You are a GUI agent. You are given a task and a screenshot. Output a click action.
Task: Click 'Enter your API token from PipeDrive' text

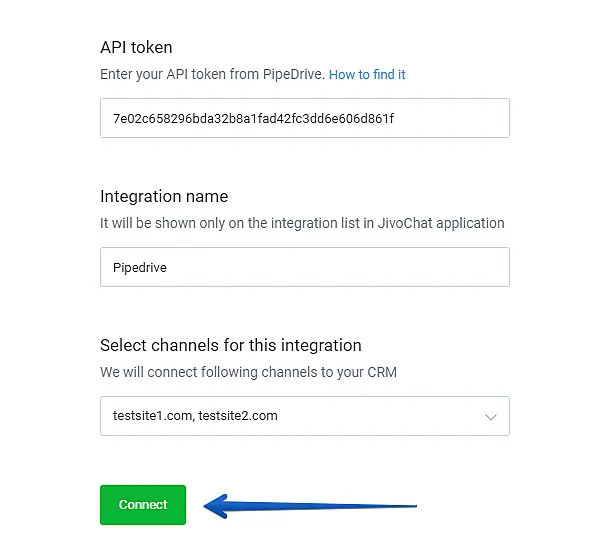[212, 75]
